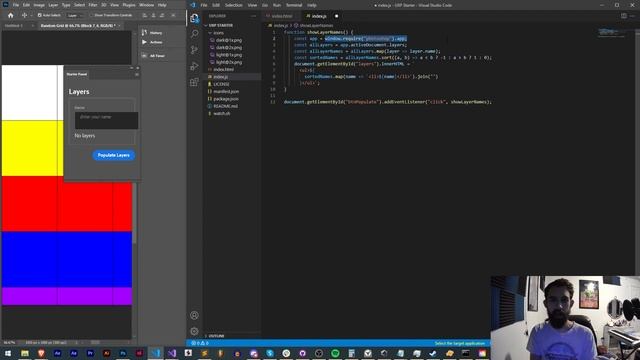This screenshot has height=360, width=640.
Task: Open README.md in Explorer
Action: [x=225, y=106]
